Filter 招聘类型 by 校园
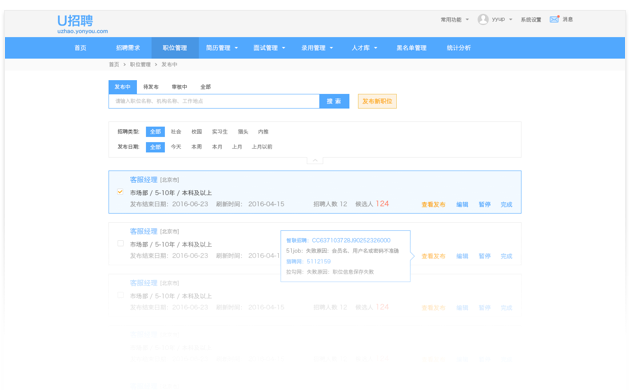Image resolution: width=630 pixels, height=390 pixels. [x=196, y=132]
